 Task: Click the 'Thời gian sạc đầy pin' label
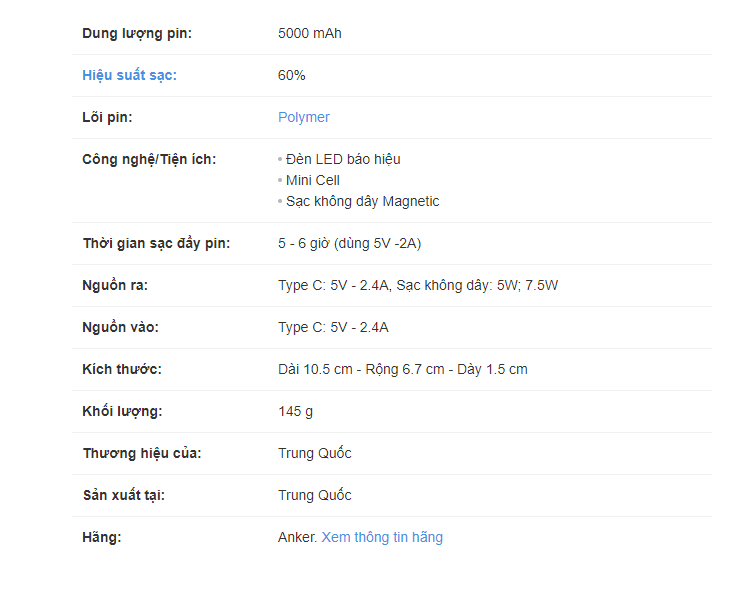coord(156,243)
